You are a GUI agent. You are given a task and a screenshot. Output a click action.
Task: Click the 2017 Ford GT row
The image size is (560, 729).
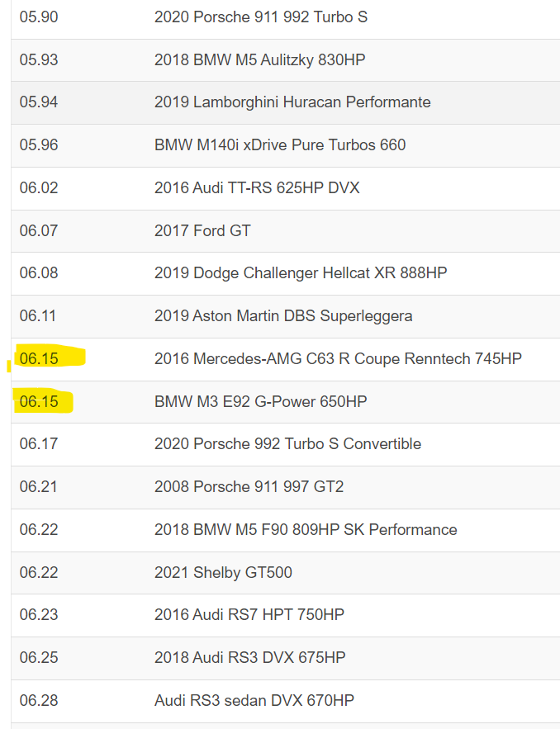tap(286, 231)
